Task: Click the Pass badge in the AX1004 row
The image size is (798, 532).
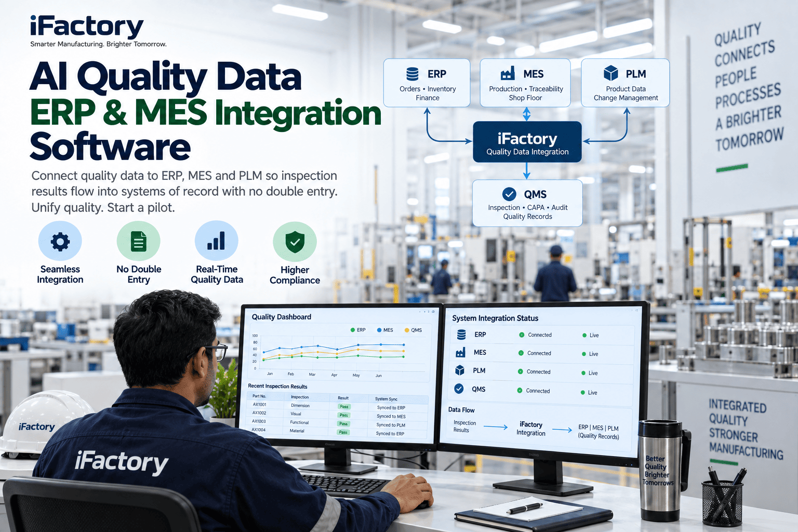Action: [343, 432]
